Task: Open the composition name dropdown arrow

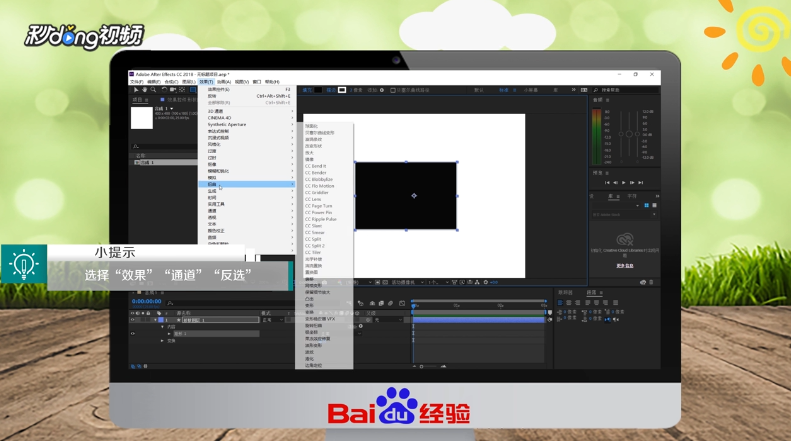Action: (172, 108)
